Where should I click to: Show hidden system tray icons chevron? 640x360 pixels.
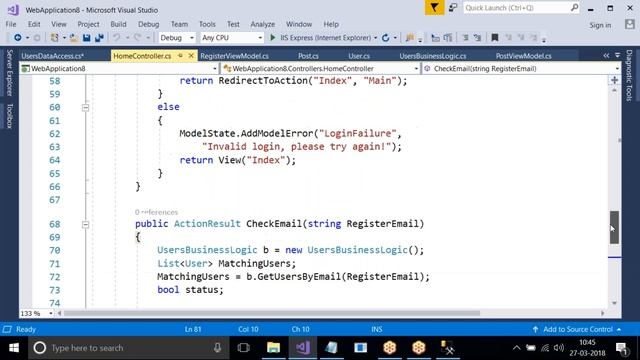click(x=516, y=348)
